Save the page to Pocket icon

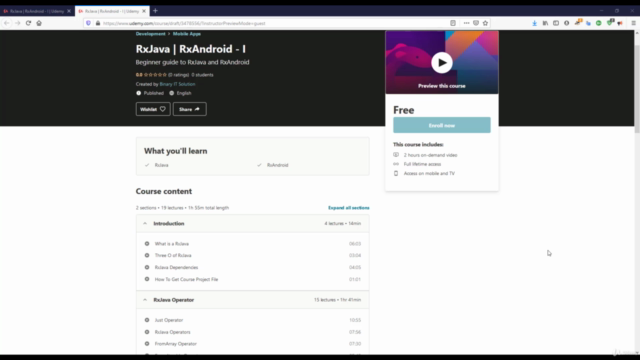click(476, 23)
